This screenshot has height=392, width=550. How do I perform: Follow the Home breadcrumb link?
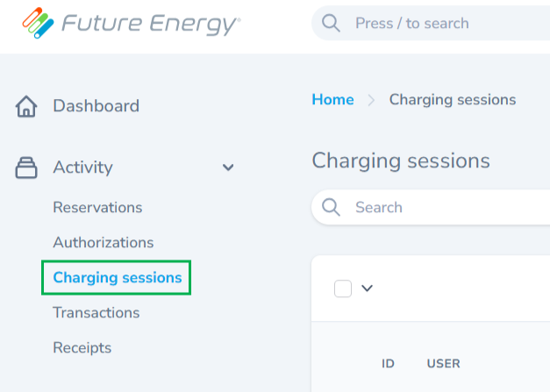332,100
